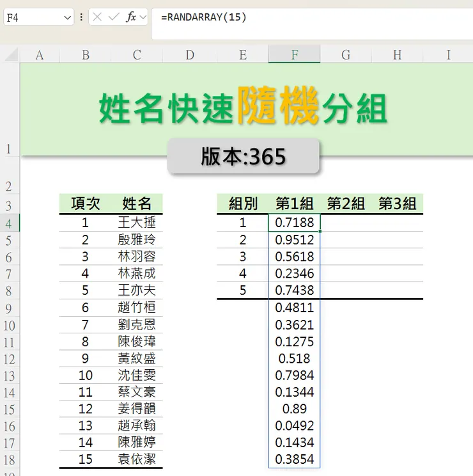Select column G header
The height and width of the screenshot is (476, 473).
tap(346, 55)
